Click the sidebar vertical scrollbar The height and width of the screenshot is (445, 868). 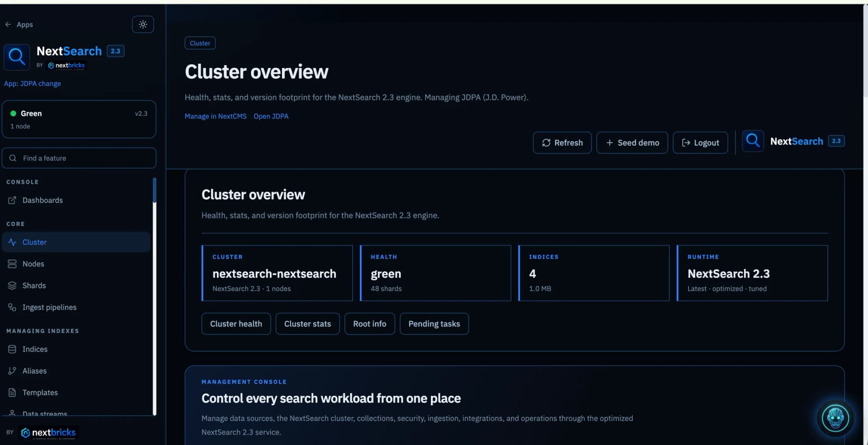(155, 296)
